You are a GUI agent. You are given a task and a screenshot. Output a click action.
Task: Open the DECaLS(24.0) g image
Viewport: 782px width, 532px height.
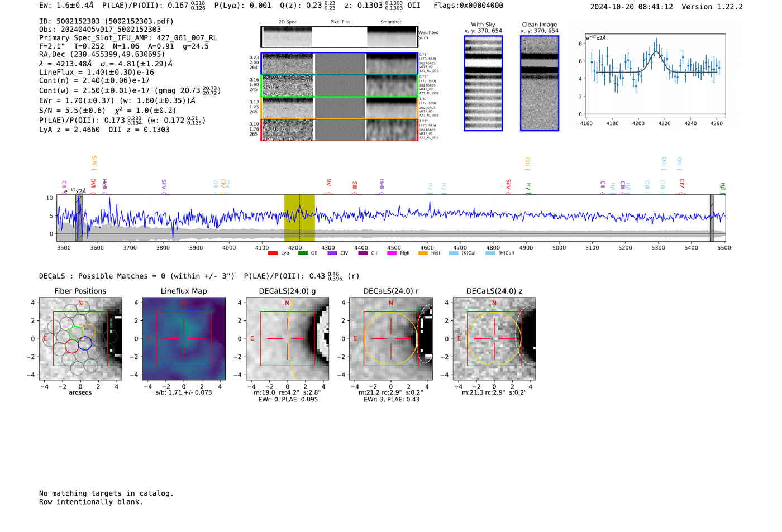pos(288,339)
